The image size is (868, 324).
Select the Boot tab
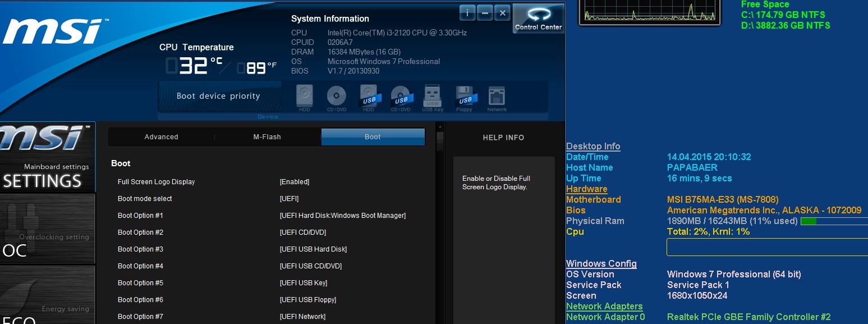pyautogui.click(x=373, y=137)
